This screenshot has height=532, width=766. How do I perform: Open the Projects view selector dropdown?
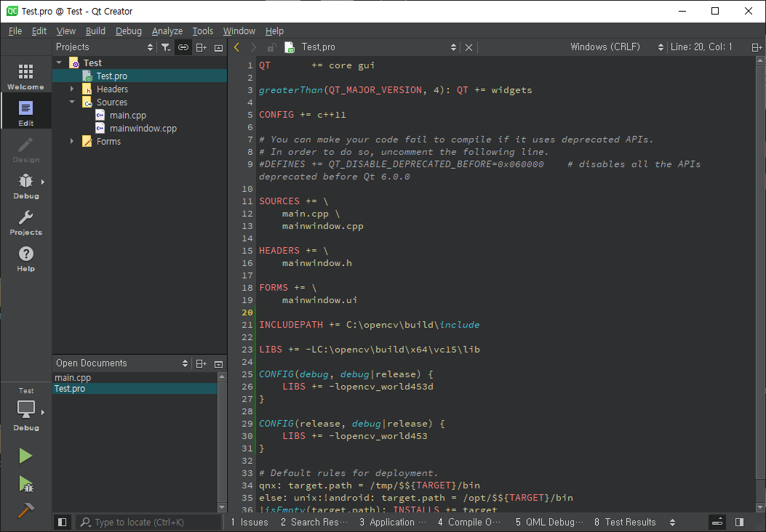(104, 47)
